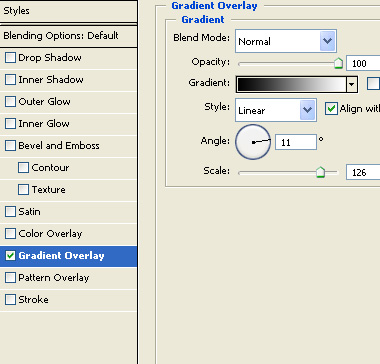Enable the Drop Shadow checkbox
Viewport: 380px width, 364px height.
click(x=10, y=58)
